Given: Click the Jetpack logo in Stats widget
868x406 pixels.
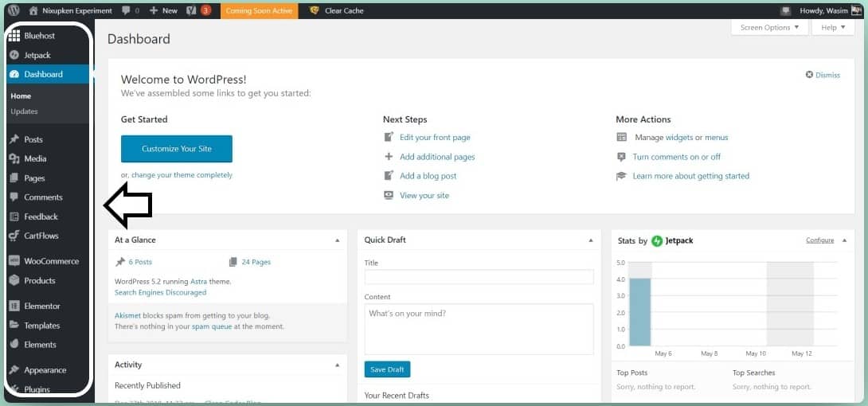Looking at the screenshot, I should pyautogui.click(x=657, y=240).
